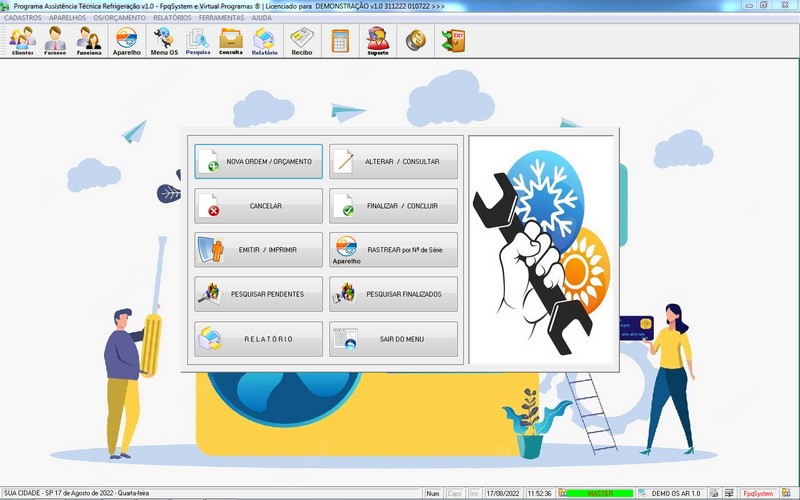This screenshot has height=500, width=800.
Task: Open the Consulta folder toolbar icon
Action: [231, 41]
